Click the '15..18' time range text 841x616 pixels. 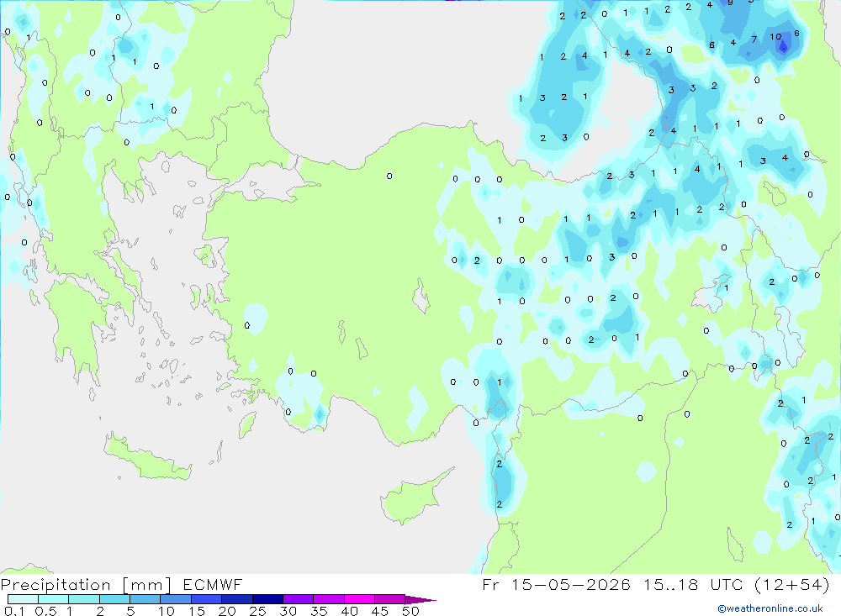point(671,584)
